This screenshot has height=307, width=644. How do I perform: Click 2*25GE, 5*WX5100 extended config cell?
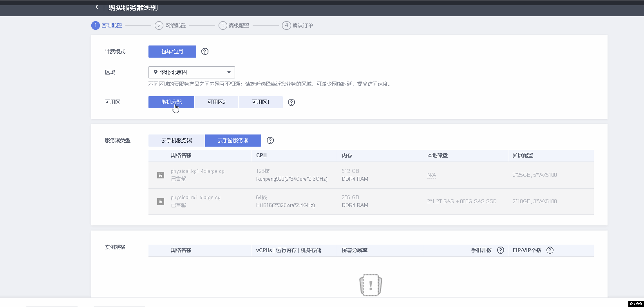[x=535, y=175]
